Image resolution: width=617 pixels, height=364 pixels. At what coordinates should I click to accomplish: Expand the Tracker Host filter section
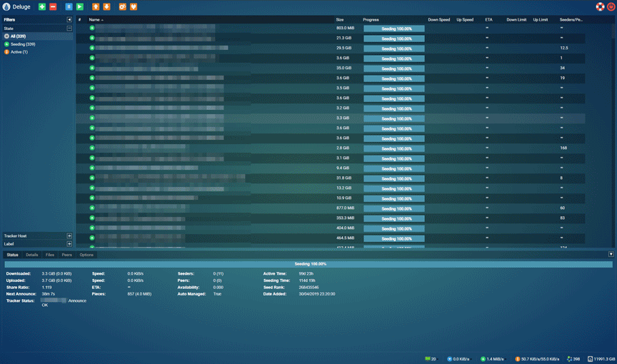69,236
